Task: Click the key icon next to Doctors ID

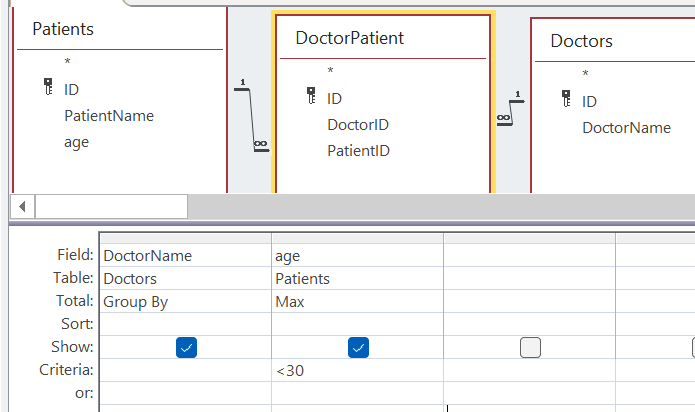Action: pyautogui.click(x=566, y=98)
